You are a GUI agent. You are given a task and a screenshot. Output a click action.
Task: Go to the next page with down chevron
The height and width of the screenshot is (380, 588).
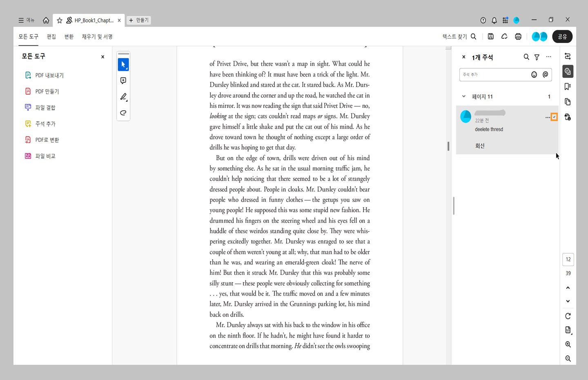pos(568,301)
